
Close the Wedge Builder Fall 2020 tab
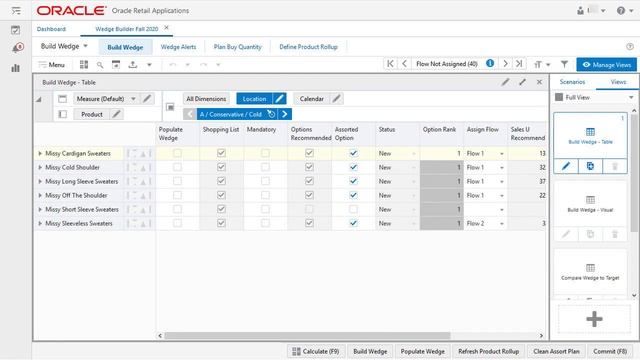click(x=167, y=28)
